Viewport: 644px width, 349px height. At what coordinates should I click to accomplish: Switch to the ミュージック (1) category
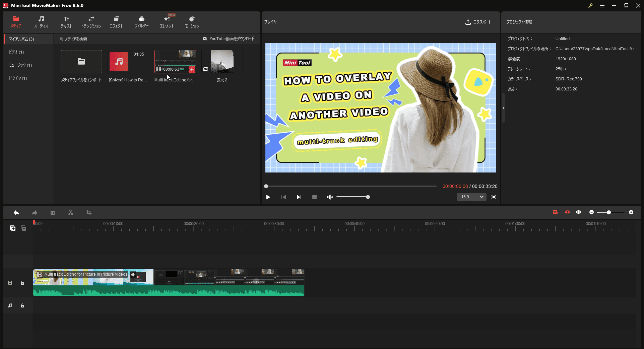click(x=20, y=65)
